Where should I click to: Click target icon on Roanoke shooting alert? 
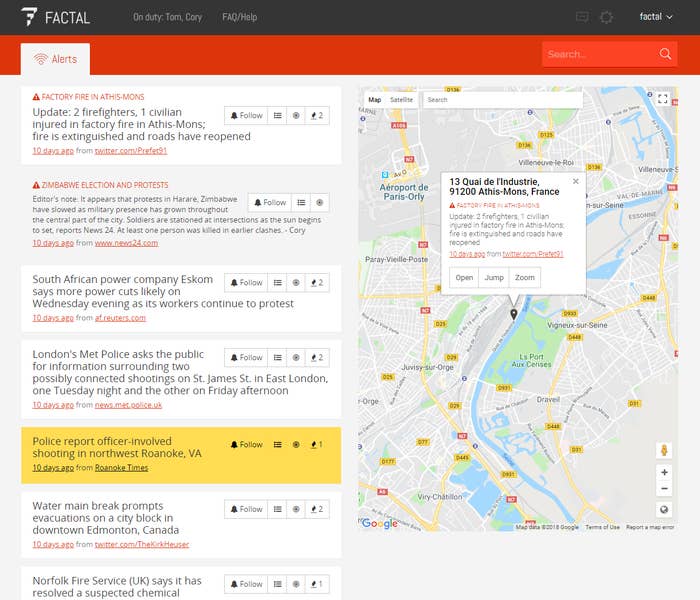click(296, 445)
